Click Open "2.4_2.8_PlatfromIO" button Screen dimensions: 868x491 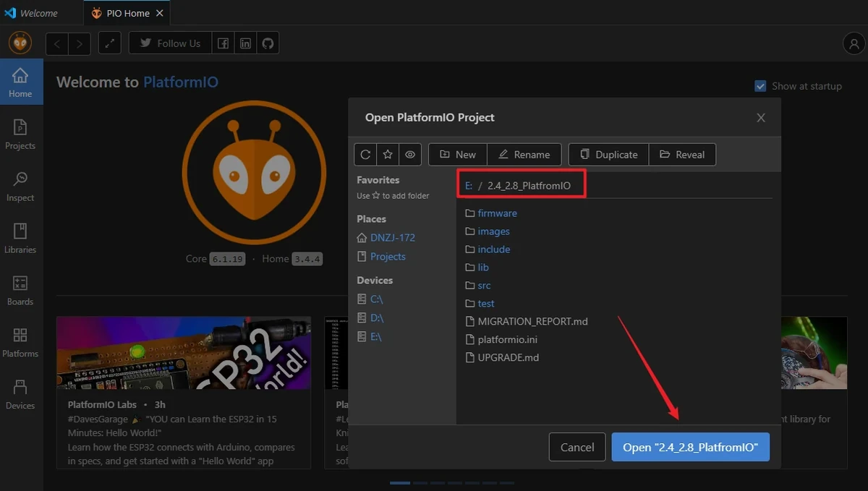[691, 447]
